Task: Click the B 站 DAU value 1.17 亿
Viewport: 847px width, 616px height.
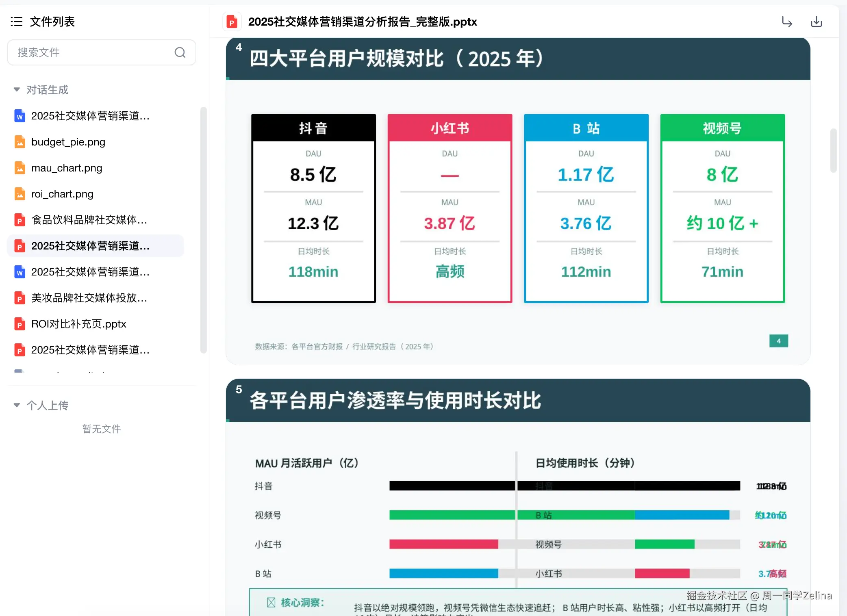Action: click(x=586, y=175)
